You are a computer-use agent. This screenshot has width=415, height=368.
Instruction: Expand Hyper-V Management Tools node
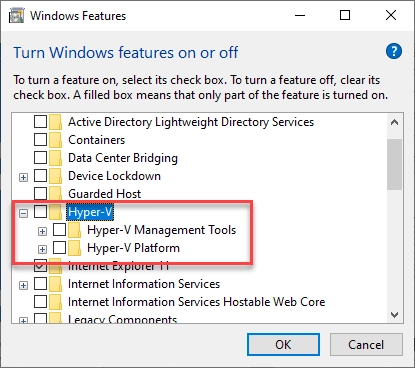[42, 231]
